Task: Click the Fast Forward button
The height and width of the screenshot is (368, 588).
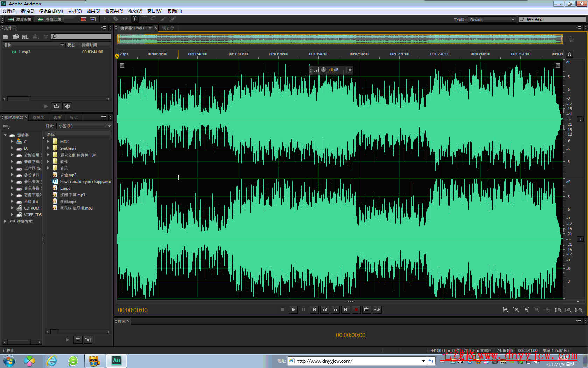Action: tap(335, 309)
